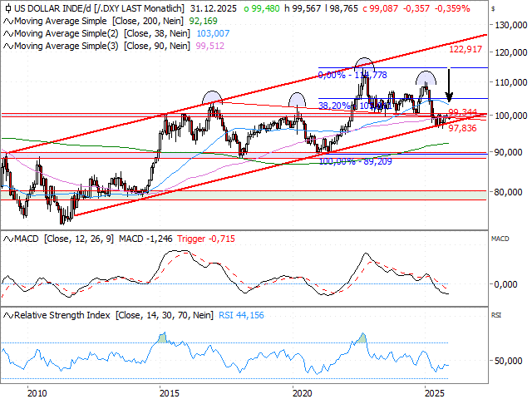Click the 38,20% Fibonacci retracement label
The height and width of the screenshot is (399, 532).
coord(334,106)
